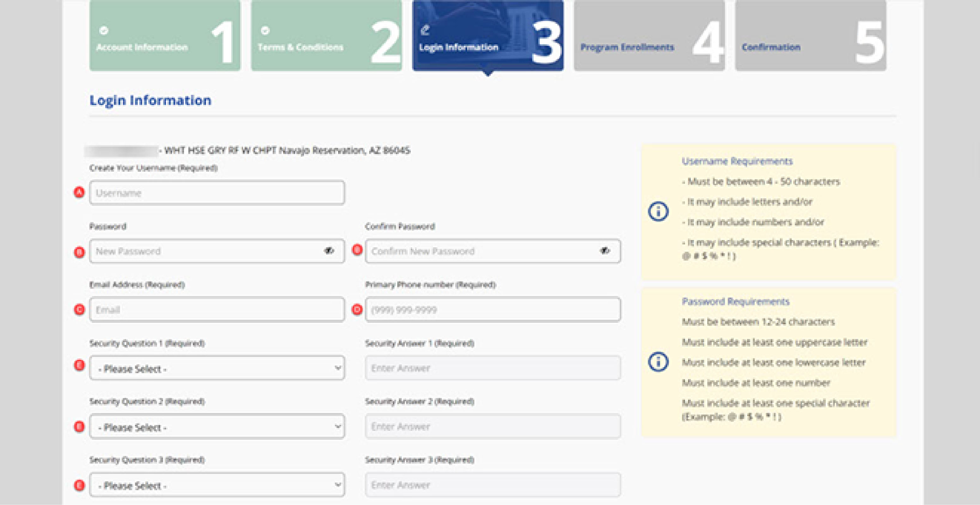980x505 pixels.
Task: Expand Security Question 2 select list
Action: pyautogui.click(x=217, y=427)
